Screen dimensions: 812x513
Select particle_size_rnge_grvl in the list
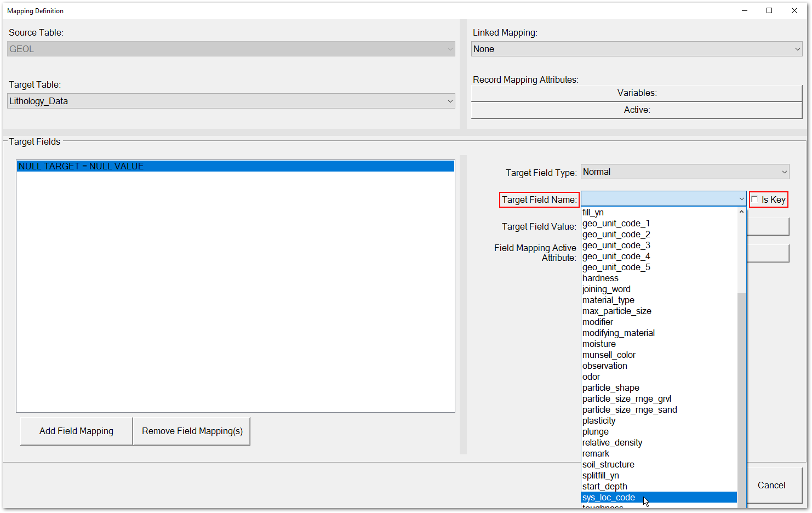point(659,398)
